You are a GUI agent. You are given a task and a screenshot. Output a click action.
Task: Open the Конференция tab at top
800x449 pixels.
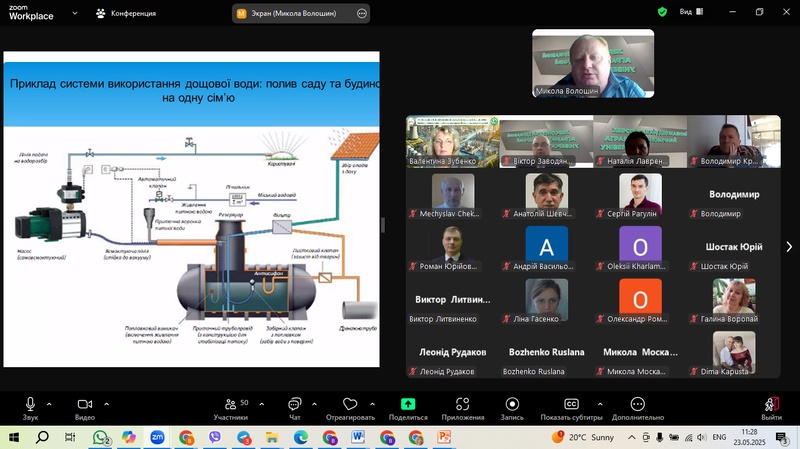[x=126, y=13]
